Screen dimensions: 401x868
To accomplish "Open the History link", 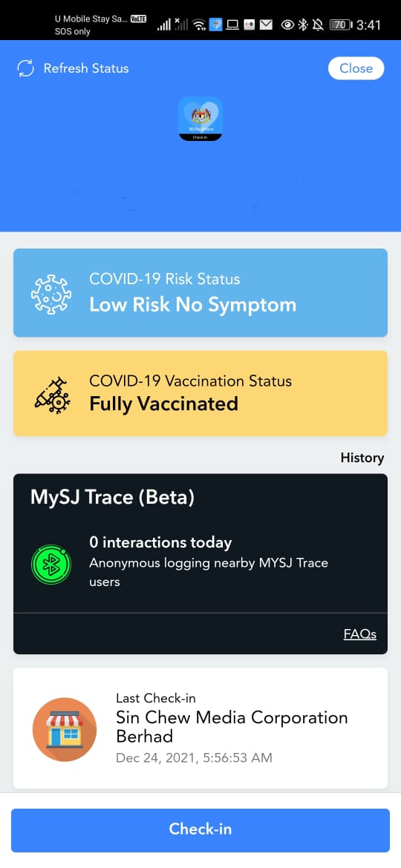I will [362, 458].
